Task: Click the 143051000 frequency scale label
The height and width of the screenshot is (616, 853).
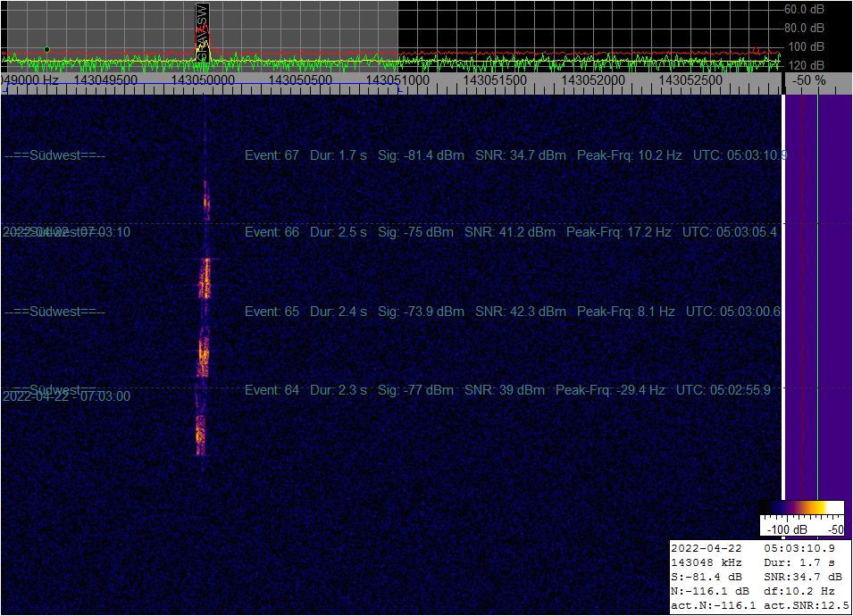Action: (397, 80)
